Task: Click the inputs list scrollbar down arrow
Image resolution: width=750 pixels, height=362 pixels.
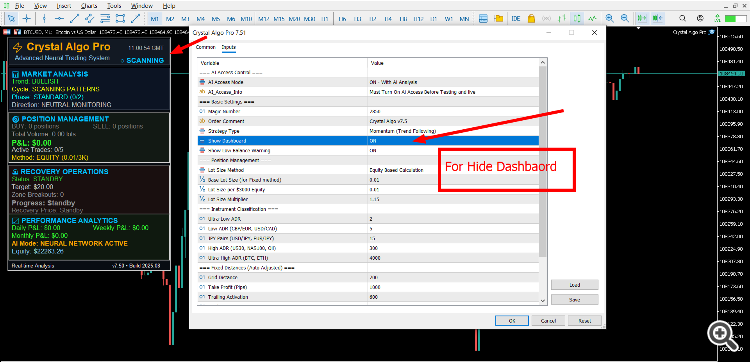Action: click(542, 300)
